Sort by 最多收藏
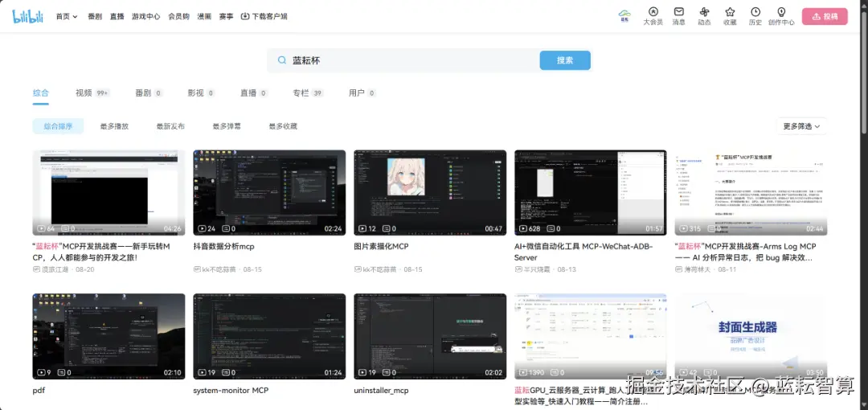Image resolution: width=868 pixels, height=410 pixels. (283, 126)
